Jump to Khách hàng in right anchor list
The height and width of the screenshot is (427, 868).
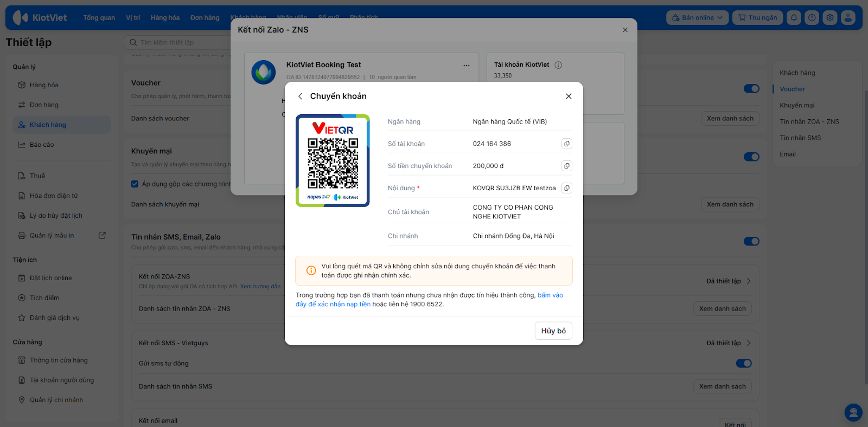pyautogui.click(x=797, y=73)
